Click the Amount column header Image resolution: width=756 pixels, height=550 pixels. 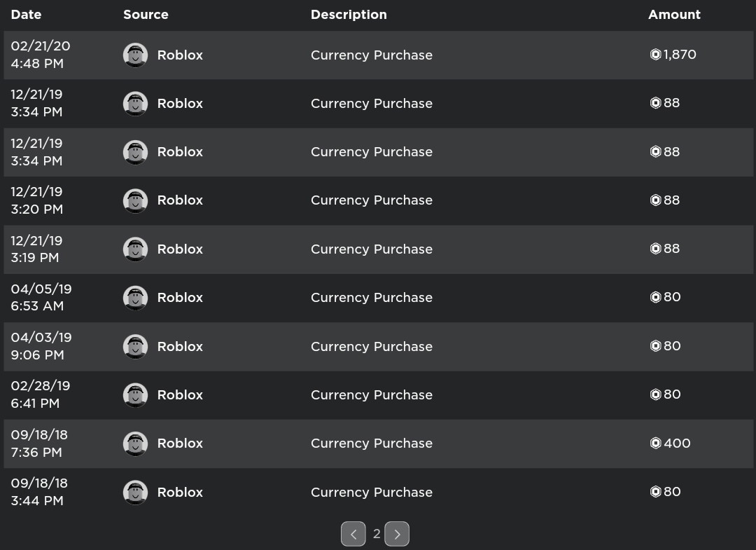coord(674,15)
